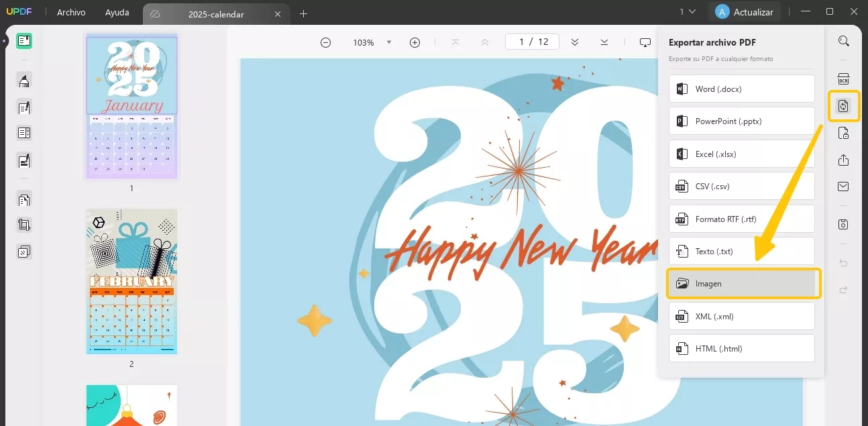Open the window count dropdown showing 1

click(687, 12)
